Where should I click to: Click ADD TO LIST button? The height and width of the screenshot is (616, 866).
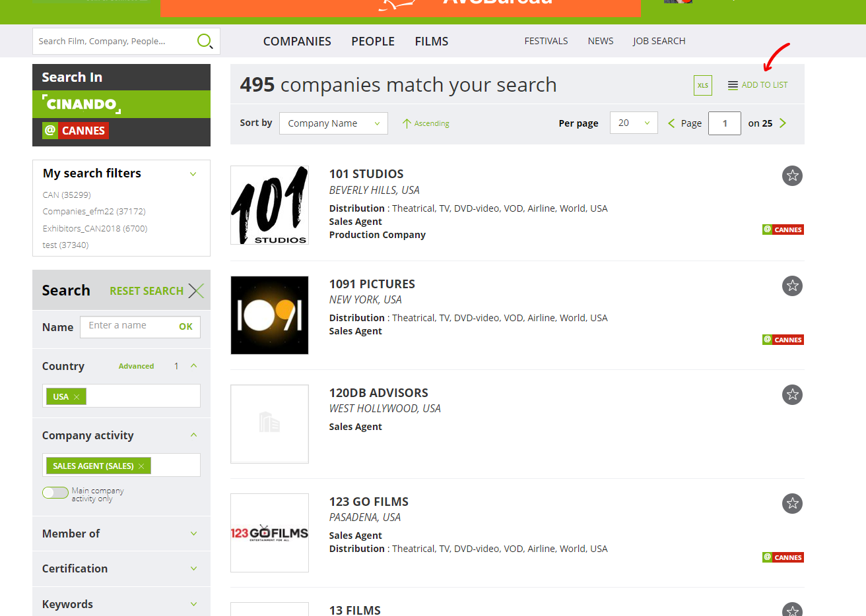click(758, 85)
